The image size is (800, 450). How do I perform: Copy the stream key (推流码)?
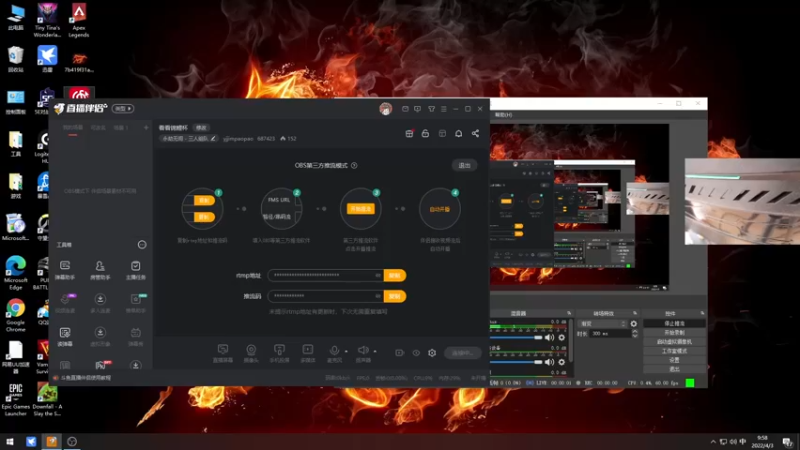click(x=394, y=296)
